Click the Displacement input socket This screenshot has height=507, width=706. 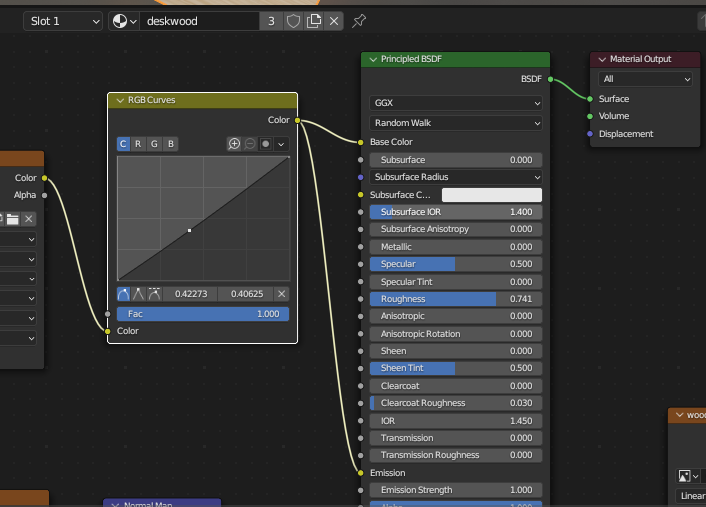590,134
